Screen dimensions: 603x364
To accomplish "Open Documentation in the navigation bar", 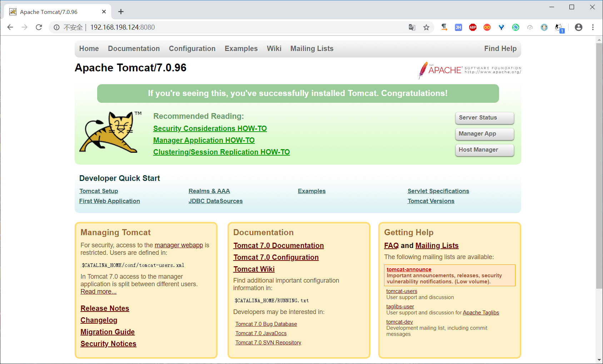I will pyautogui.click(x=134, y=49).
